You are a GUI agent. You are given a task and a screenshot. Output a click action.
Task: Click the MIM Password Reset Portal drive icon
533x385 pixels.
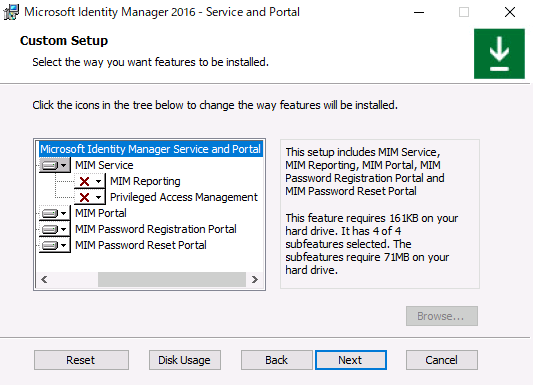click(x=50, y=245)
